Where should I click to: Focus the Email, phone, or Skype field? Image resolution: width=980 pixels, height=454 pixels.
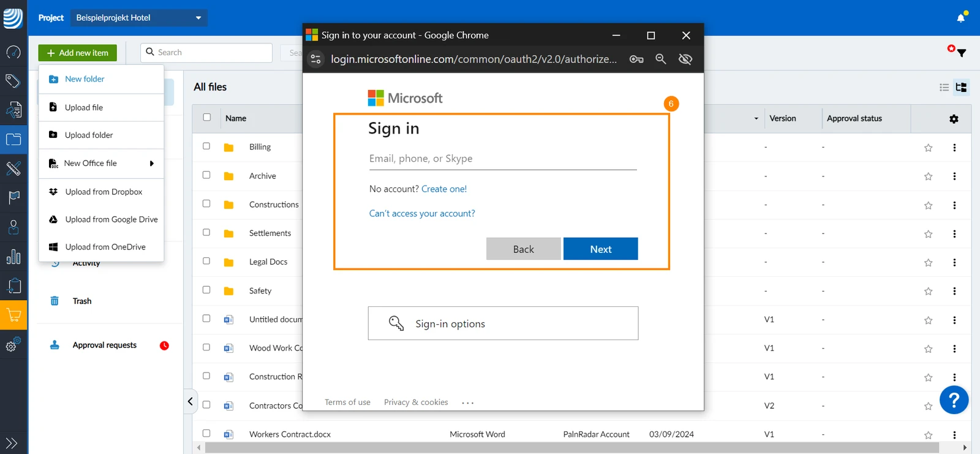click(x=503, y=159)
